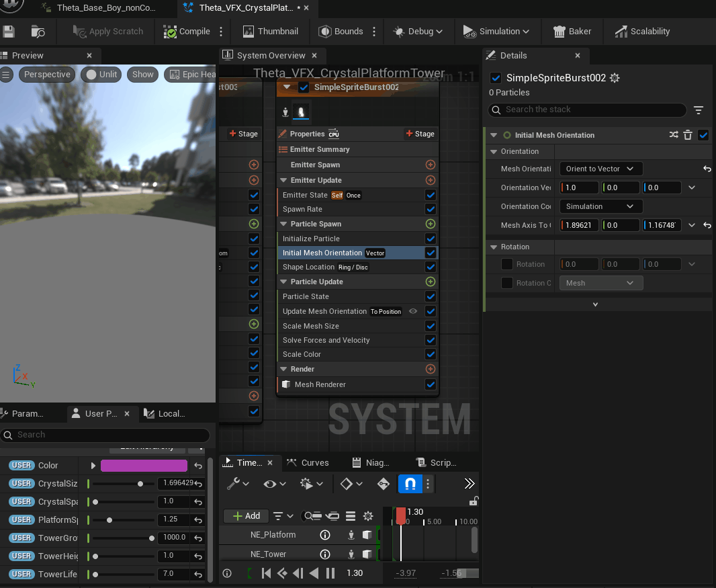
Task: Toggle SimpleSpriteBurst002 emitter enabled checkbox in node header
Action: [x=304, y=87]
